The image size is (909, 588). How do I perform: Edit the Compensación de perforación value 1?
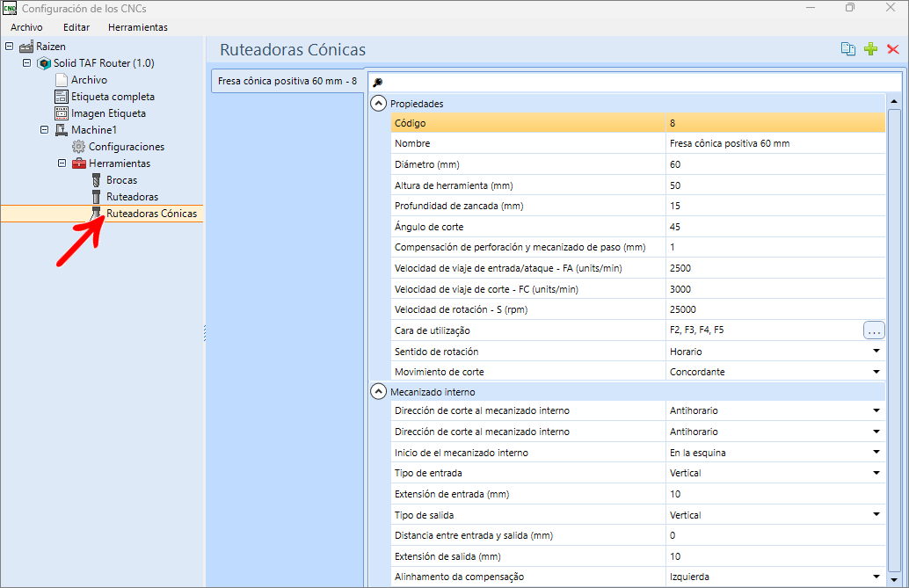pyautogui.click(x=775, y=248)
